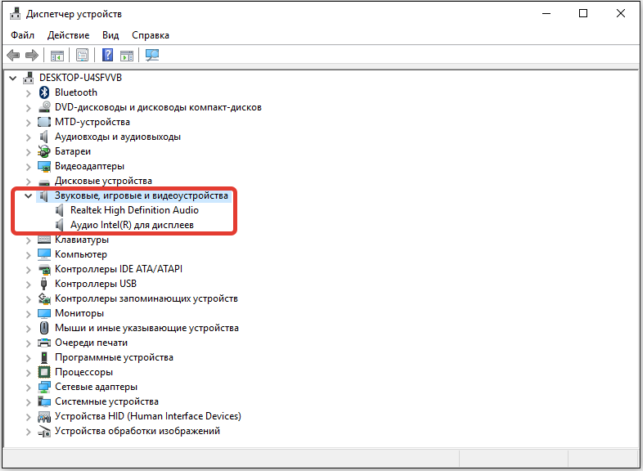Viewport: 643px width, 471px height.
Task: Select the DESKTOP-U4SFVVB computer name
Action: [80, 78]
